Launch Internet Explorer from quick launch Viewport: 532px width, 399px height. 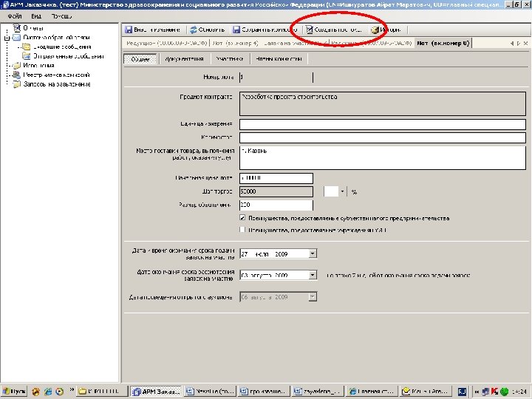coord(48,392)
